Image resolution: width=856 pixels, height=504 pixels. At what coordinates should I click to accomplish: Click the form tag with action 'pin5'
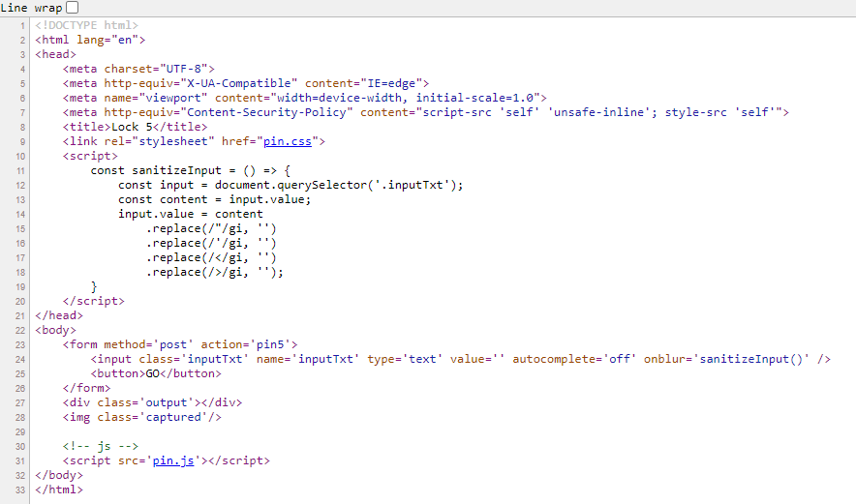coord(180,344)
